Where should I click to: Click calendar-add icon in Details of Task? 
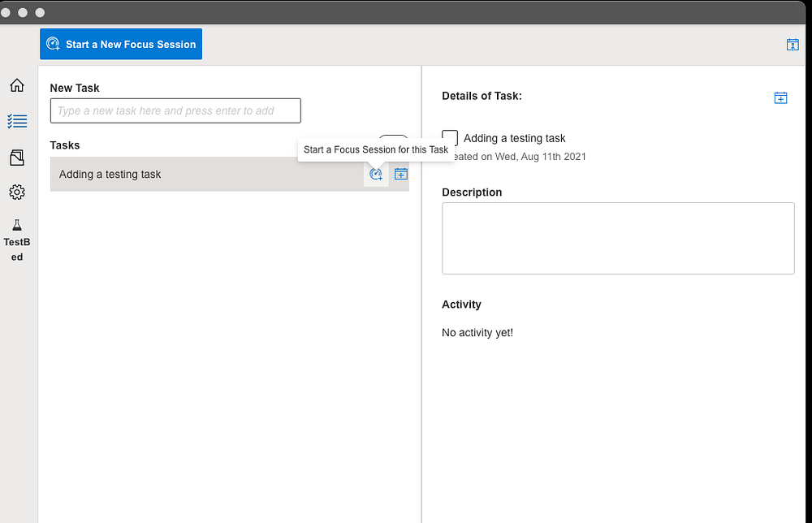click(780, 97)
